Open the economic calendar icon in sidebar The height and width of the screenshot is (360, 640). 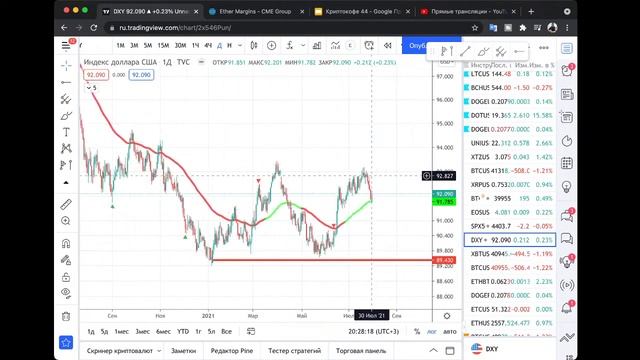(567, 163)
